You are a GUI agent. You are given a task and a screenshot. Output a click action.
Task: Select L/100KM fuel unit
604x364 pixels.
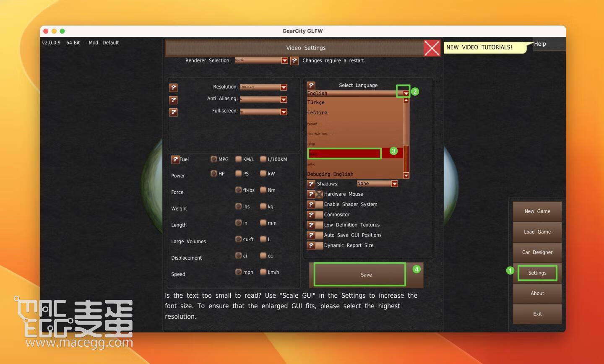pos(263,159)
